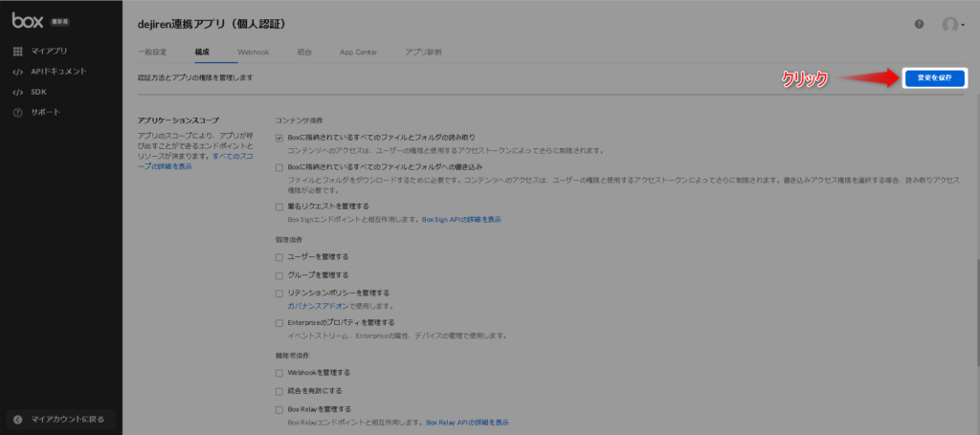Open マイアプリ grid icon

[x=18, y=52]
